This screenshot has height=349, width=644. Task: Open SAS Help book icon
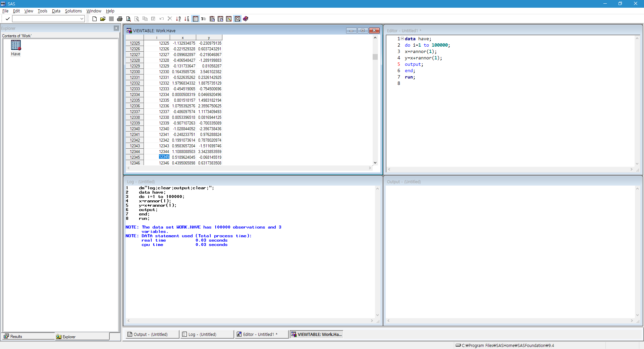coord(246,19)
